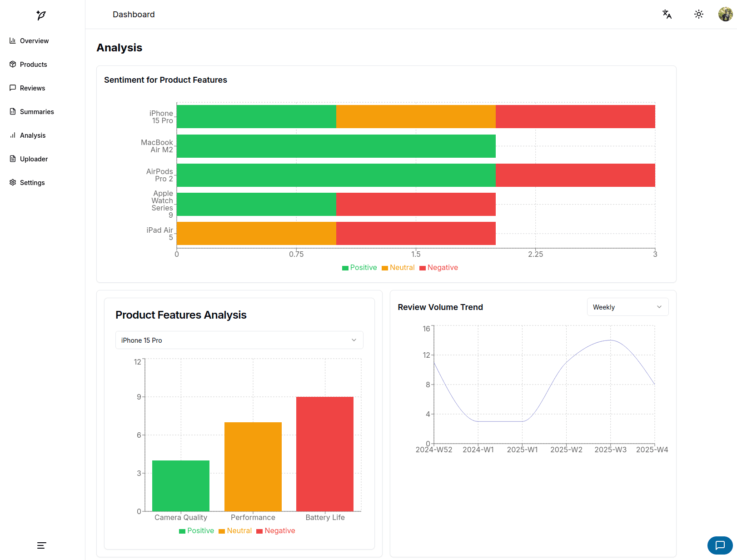This screenshot has width=737, height=560.
Task: Open the language translate icon
Action: point(667,14)
